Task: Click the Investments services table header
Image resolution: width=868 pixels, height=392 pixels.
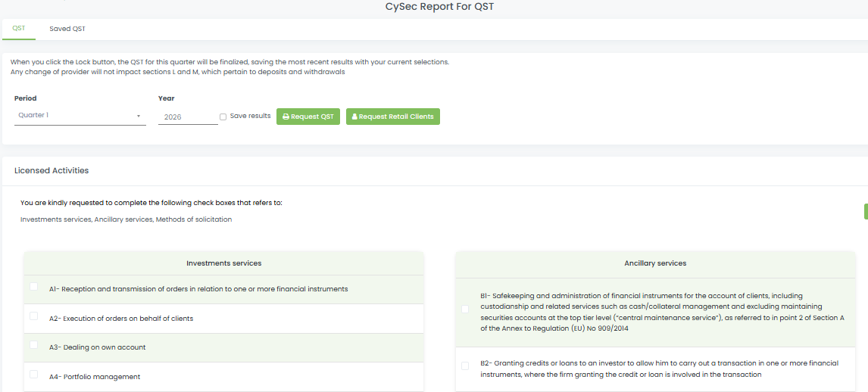Action: pos(224,263)
